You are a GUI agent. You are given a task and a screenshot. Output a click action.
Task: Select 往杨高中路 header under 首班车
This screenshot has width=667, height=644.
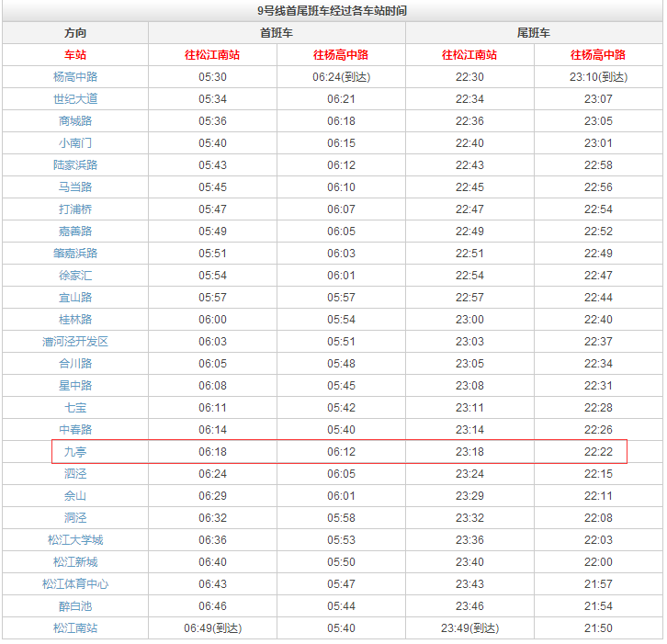coord(341,55)
